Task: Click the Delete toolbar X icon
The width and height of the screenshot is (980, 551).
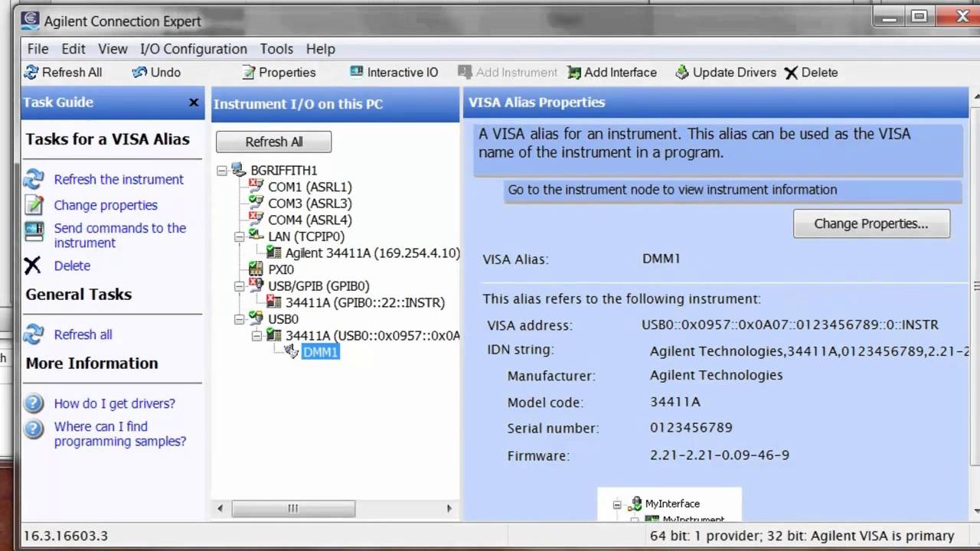Action: (791, 73)
